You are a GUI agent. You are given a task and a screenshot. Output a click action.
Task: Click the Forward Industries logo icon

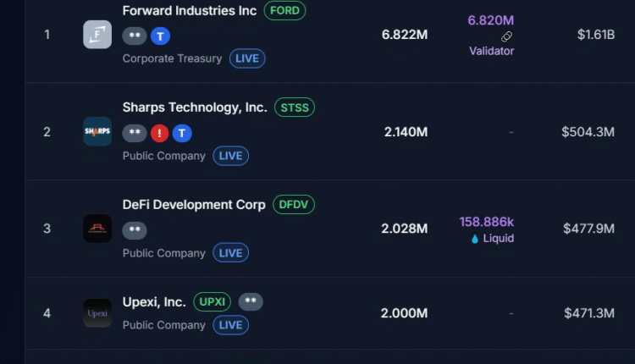(x=97, y=35)
